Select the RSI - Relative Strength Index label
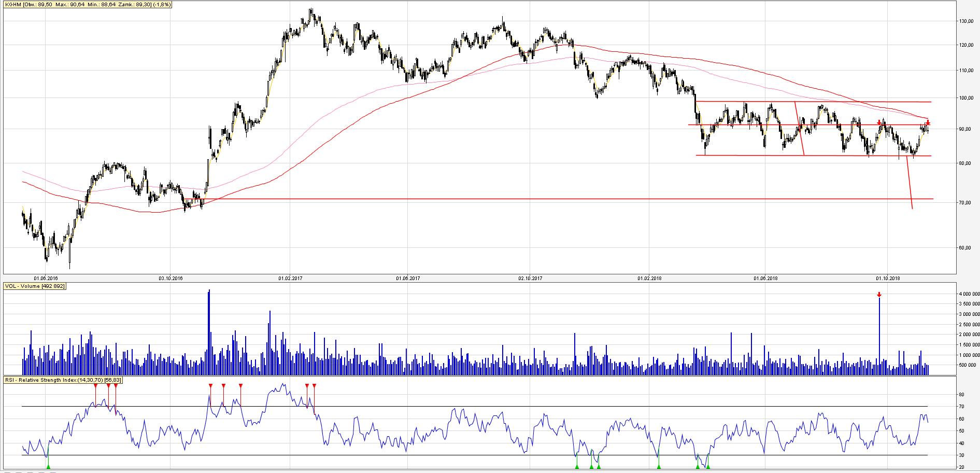 63,380
